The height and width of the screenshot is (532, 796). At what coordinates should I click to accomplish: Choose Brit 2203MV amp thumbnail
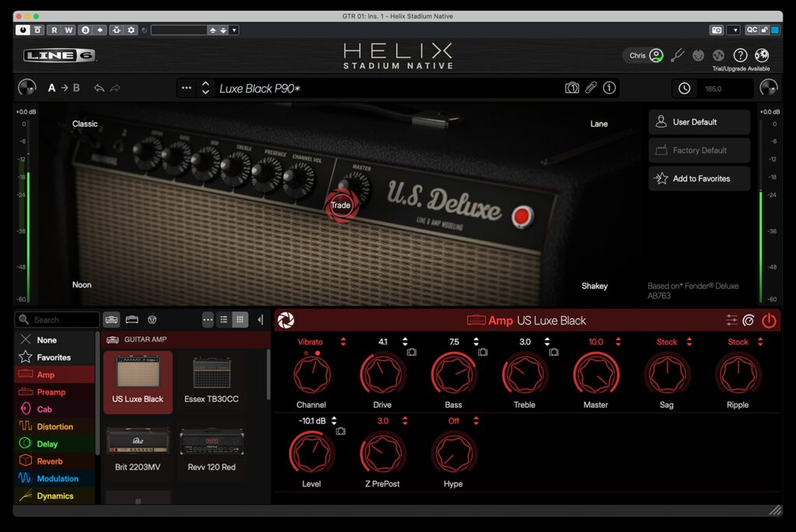pos(138,450)
